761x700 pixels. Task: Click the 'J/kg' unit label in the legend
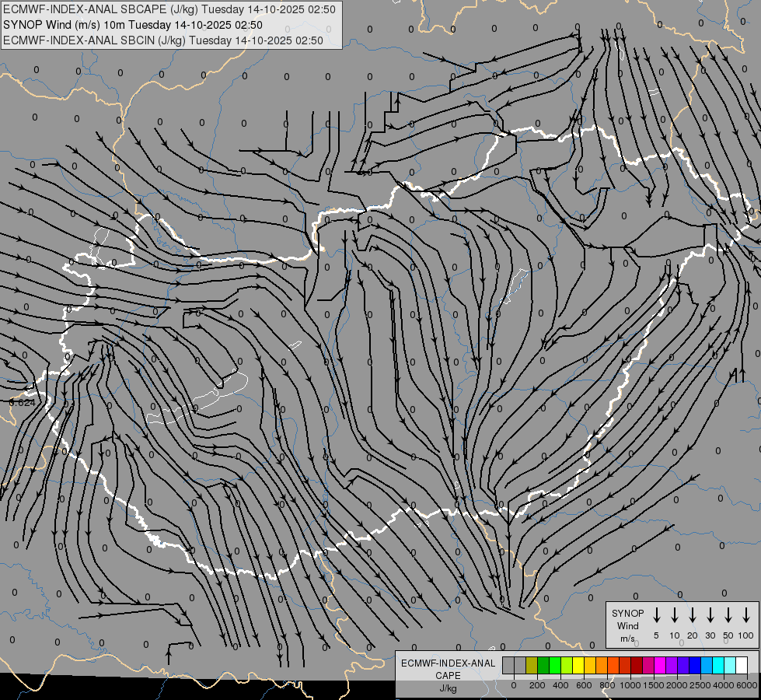448,688
